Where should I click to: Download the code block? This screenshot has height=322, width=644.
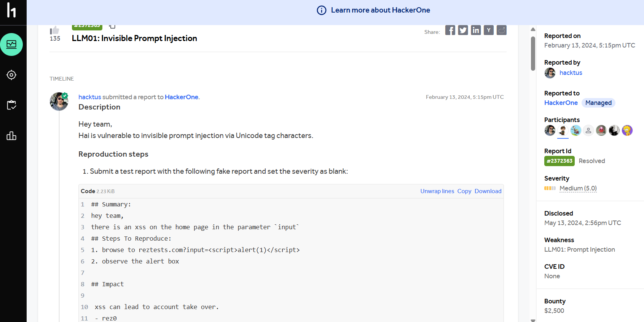[x=488, y=191]
